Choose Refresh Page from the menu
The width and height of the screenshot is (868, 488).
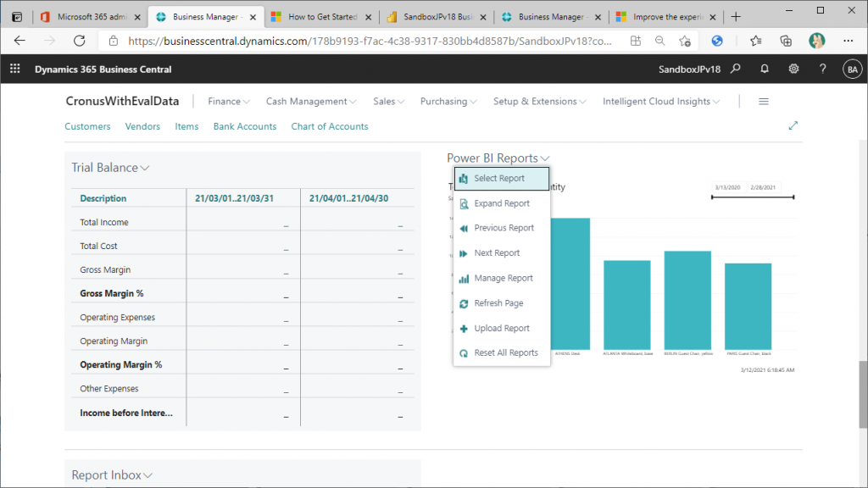pos(502,303)
